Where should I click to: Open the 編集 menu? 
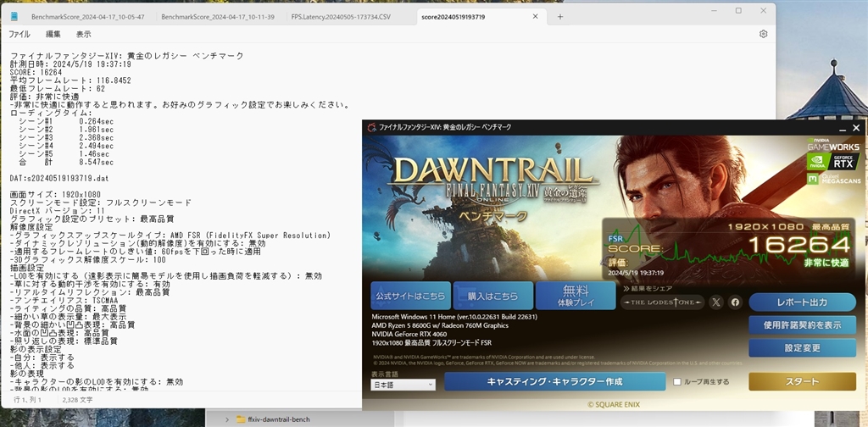53,34
